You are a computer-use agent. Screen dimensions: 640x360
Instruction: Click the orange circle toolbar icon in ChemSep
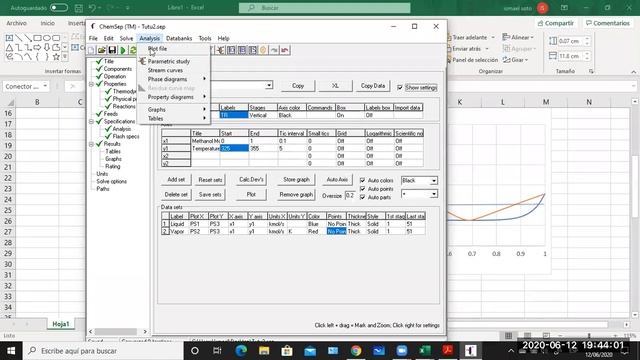pyautogui.click(x=263, y=50)
